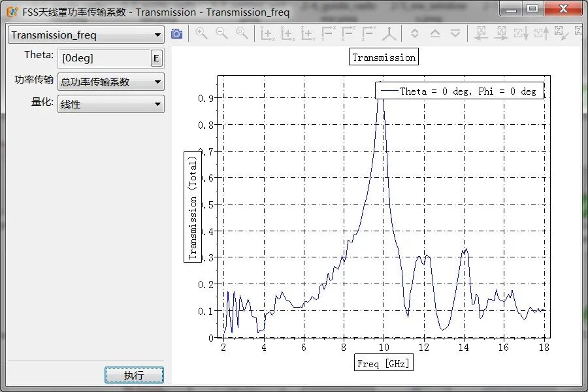Click y-axis tick label 0.9

206,98
